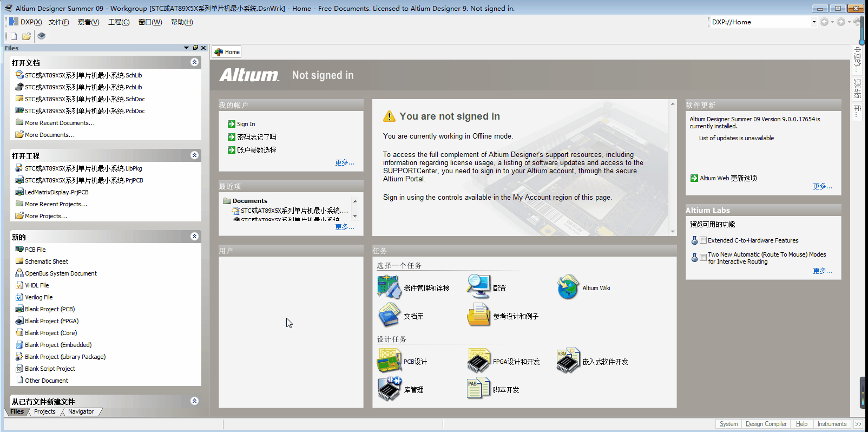This screenshot has height=432, width=868.
Task: Start the PCB设计 task icon
Action: (389, 361)
